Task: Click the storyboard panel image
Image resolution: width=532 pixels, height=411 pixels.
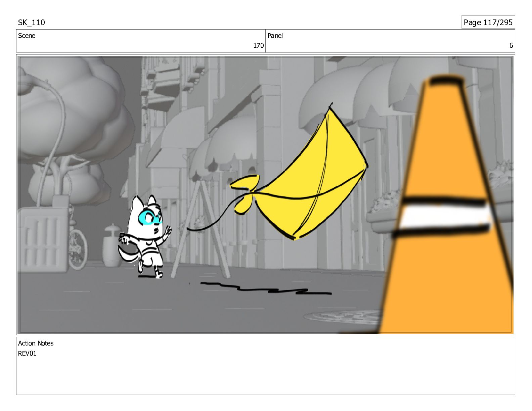Action: [x=266, y=195]
